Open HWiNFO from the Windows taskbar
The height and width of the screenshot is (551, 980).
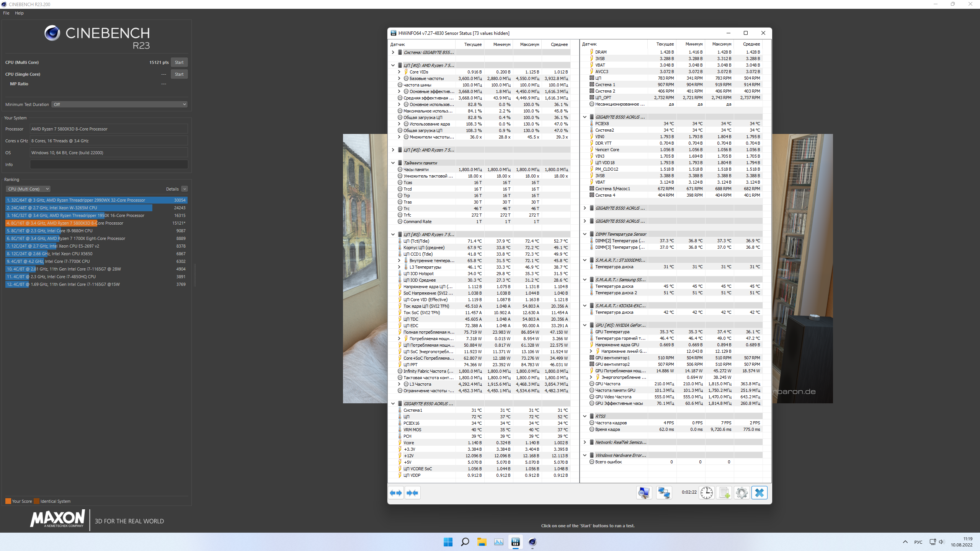[x=515, y=542]
